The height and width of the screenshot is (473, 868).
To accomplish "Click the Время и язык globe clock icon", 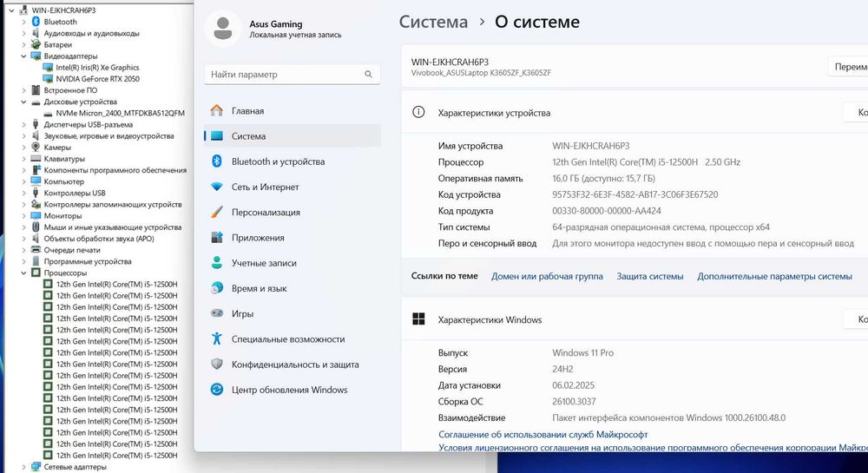I will [x=217, y=287].
